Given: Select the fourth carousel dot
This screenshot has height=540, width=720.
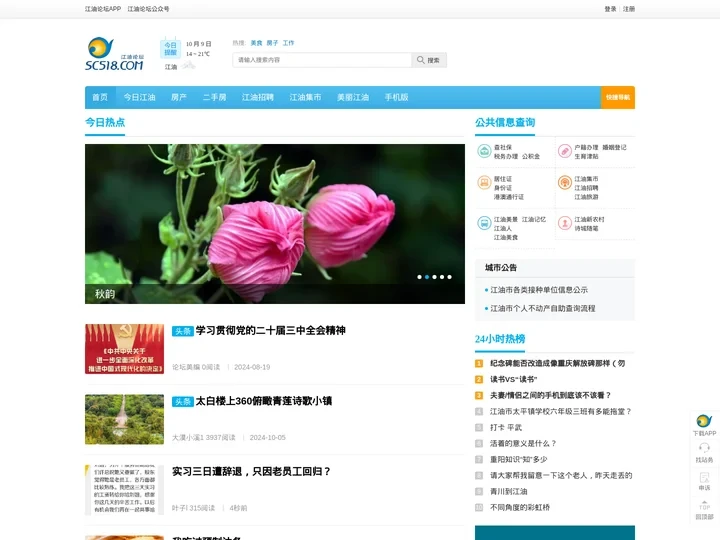Looking at the screenshot, I should click(x=442, y=277).
